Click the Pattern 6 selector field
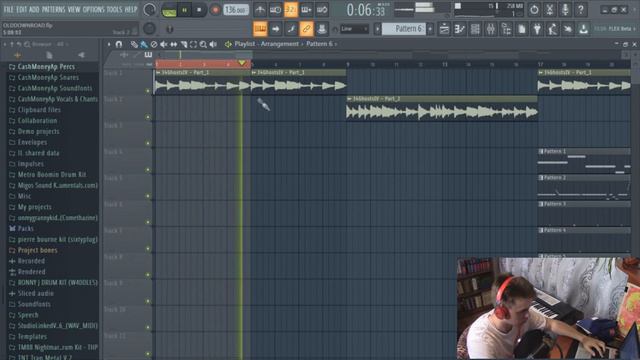Image resolution: width=640 pixels, height=360 pixels. (404, 29)
